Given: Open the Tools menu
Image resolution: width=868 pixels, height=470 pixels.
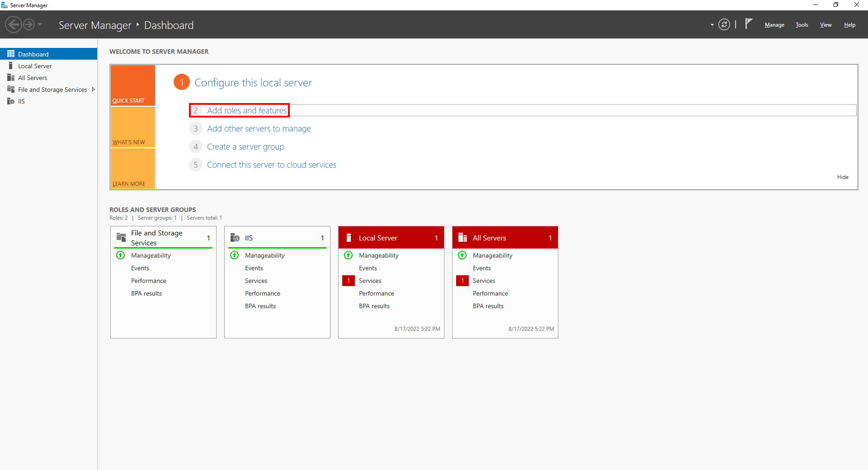Looking at the screenshot, I should (x=802, y=25).
